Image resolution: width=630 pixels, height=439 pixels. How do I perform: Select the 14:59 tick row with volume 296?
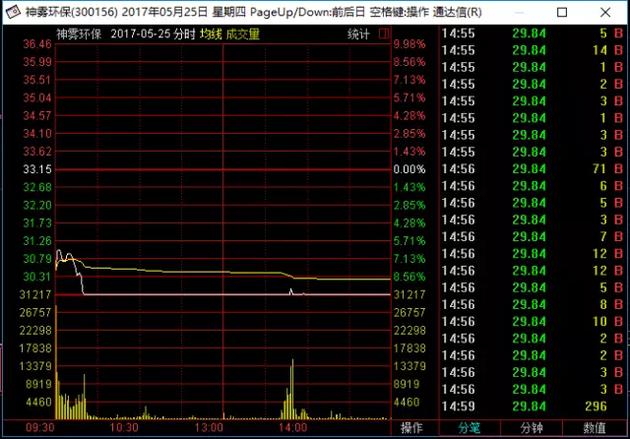pos(532,406)
